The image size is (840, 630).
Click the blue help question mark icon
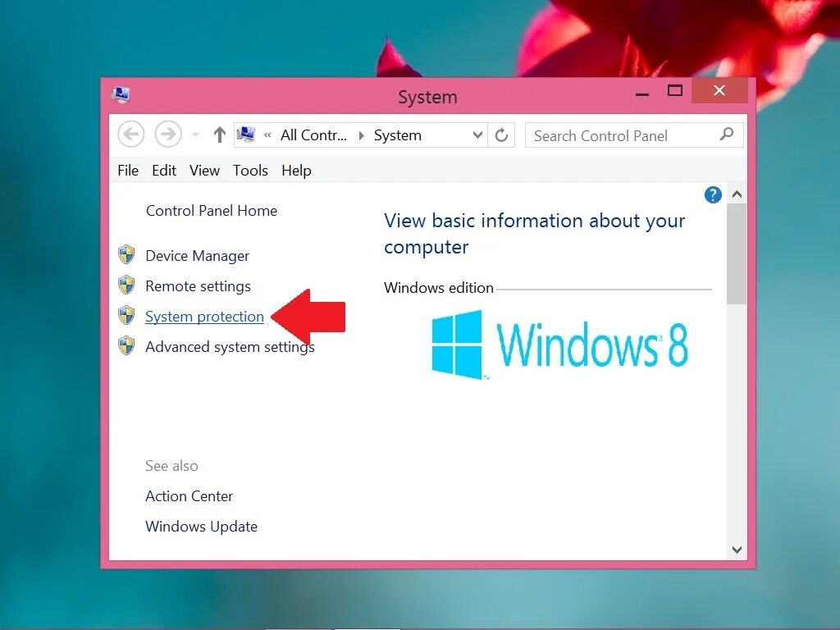click(x=713, y=195)
